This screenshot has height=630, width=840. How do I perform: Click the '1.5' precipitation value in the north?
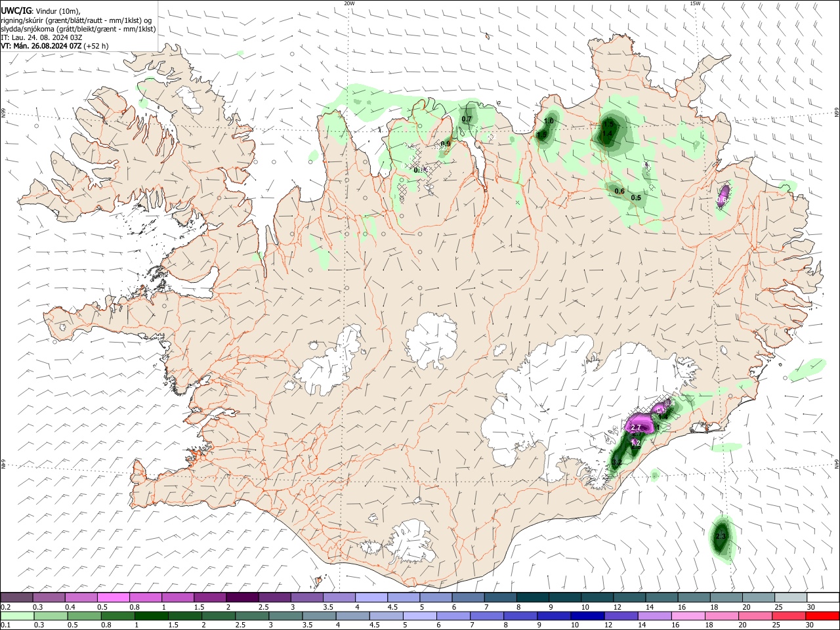pos(608,125)
